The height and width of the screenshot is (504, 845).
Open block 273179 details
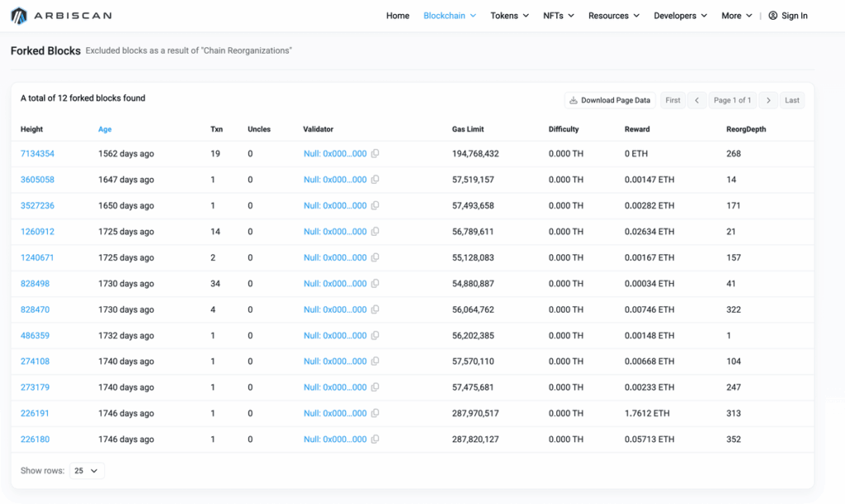tap(35, 387)
